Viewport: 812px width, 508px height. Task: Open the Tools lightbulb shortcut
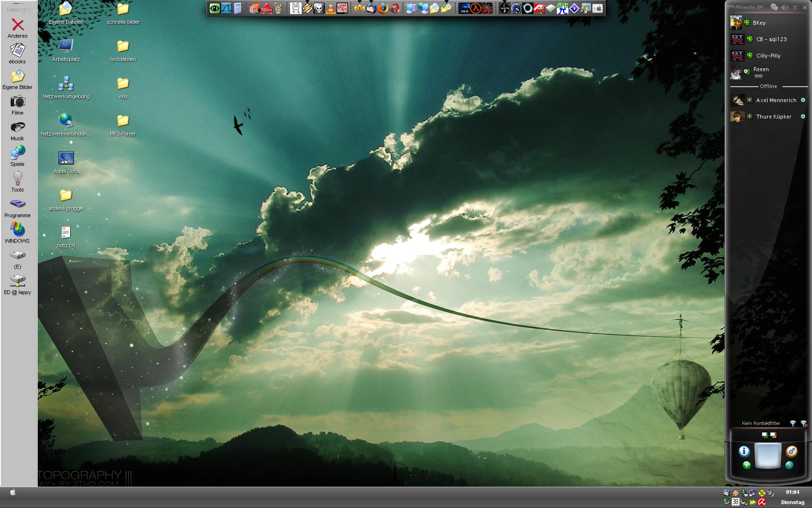[17, 182]
